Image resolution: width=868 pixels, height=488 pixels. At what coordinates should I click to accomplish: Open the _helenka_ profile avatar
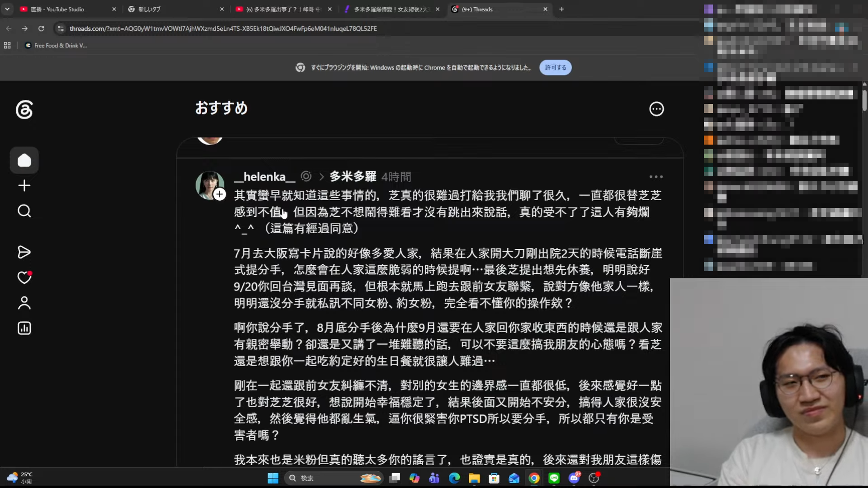point(209,185)
